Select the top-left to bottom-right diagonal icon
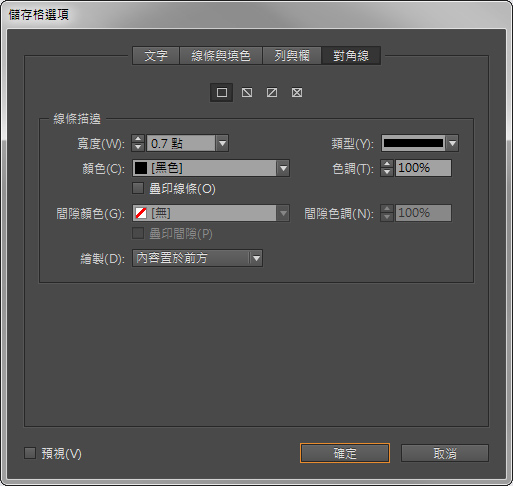This screenshot has height=486, width=513. (x=247, y=93)
